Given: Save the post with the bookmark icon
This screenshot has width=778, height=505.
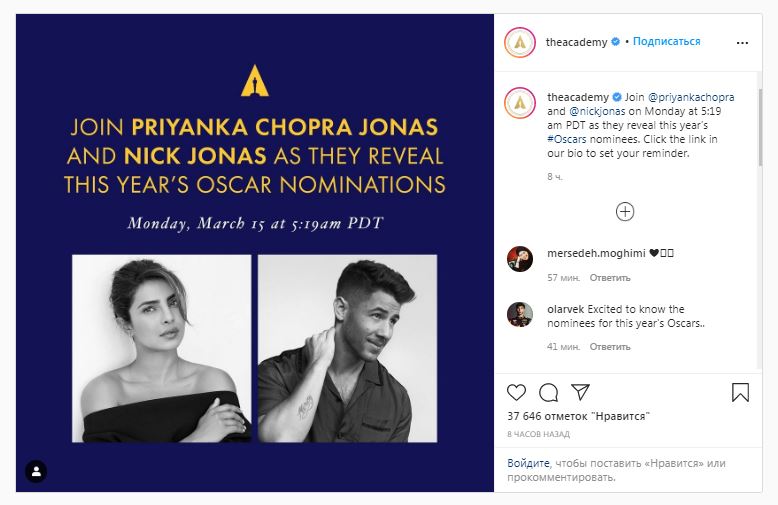Looking at the screenshot, I should click(740, 391).
